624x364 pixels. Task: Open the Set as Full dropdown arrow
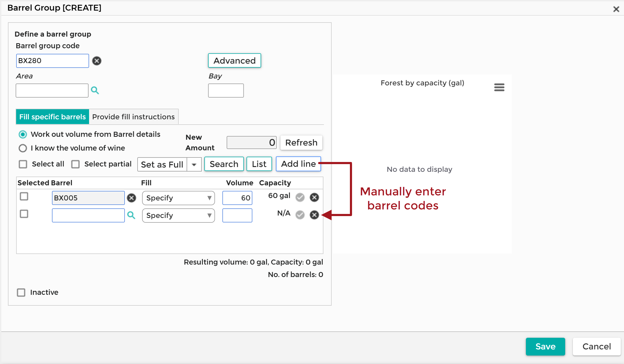(194, 165)
